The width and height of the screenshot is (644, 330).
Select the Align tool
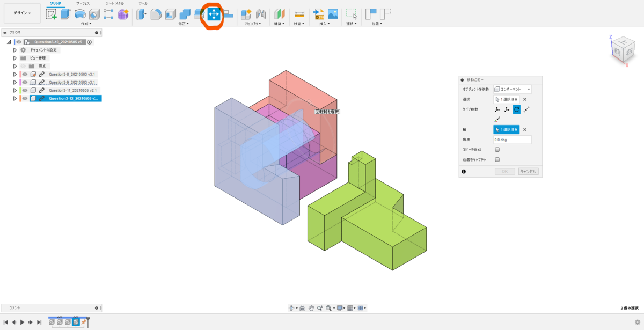click(x=228, y=14)
